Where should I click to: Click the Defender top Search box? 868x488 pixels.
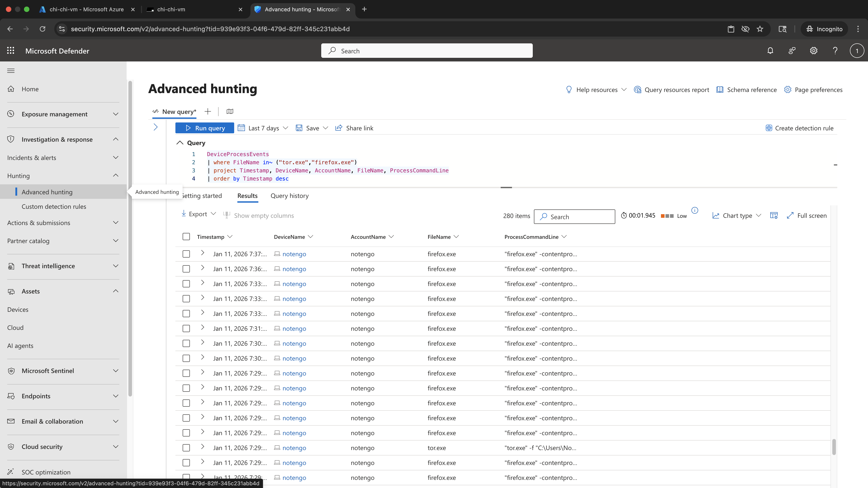[x=427, y=51]
